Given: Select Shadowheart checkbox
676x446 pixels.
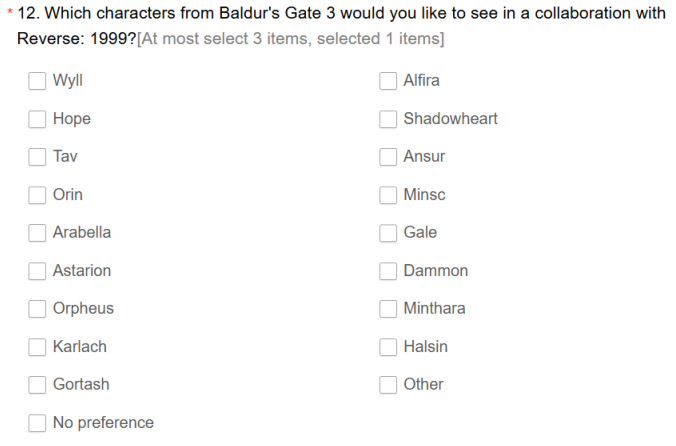Looking at the screenshot, I should pos(388,119).
